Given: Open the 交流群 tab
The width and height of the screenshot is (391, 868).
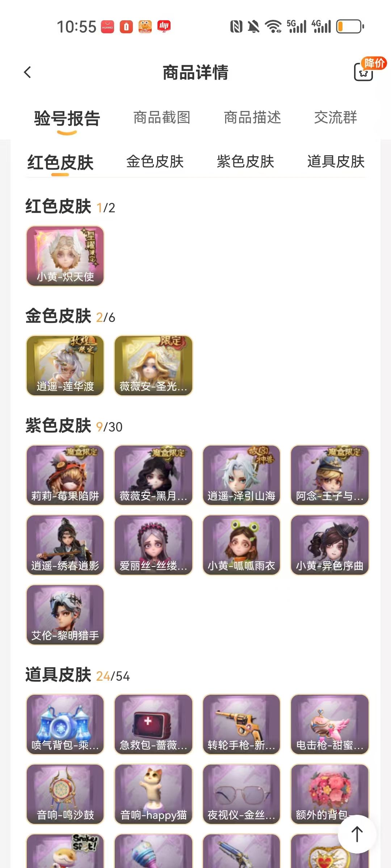Looking at the screenshot, I should point(336,118).
